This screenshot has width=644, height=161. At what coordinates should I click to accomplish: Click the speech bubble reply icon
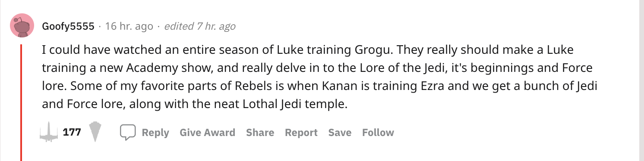point(128,132)
